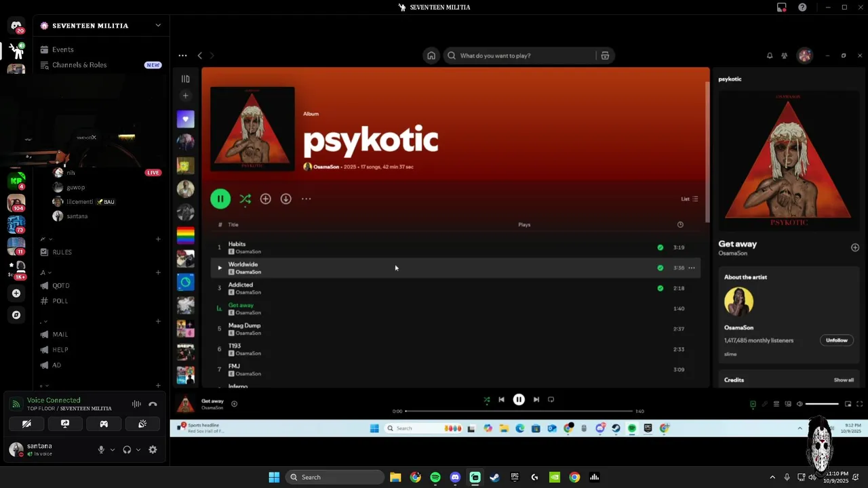Change album view using List dropdown
Image resolution: width=868 pixels, height=488 pixels.
[x=690, y=199]
